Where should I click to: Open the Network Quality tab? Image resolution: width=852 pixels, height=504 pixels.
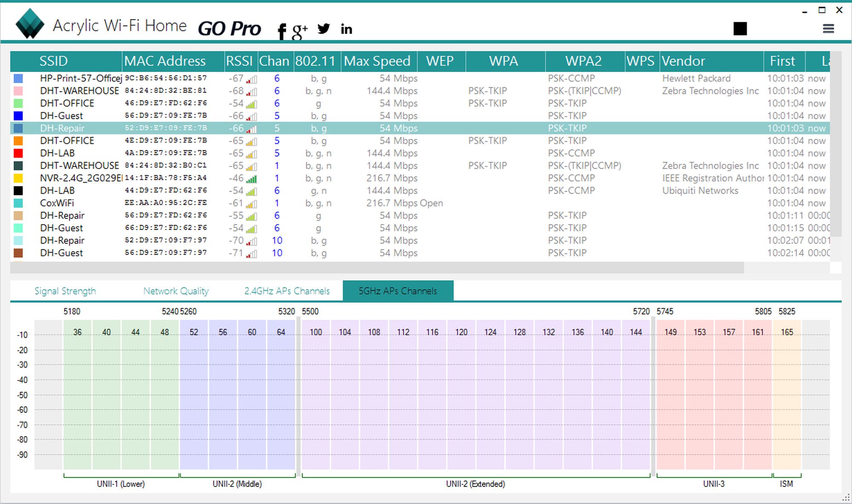pos(176,291)
